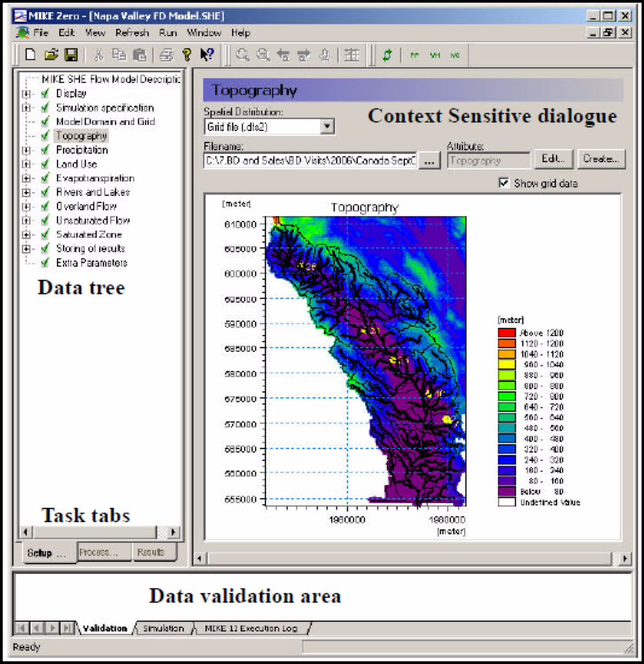Save the model with the floppy disk icon
This screenshot has width=644, height=664.
click(70, 55)
